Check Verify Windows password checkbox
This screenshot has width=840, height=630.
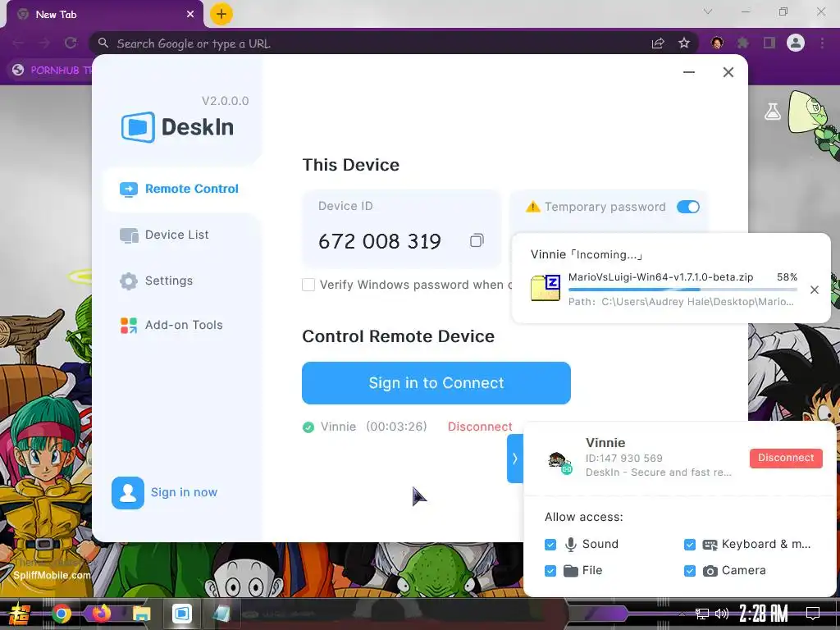coord(308,285)
